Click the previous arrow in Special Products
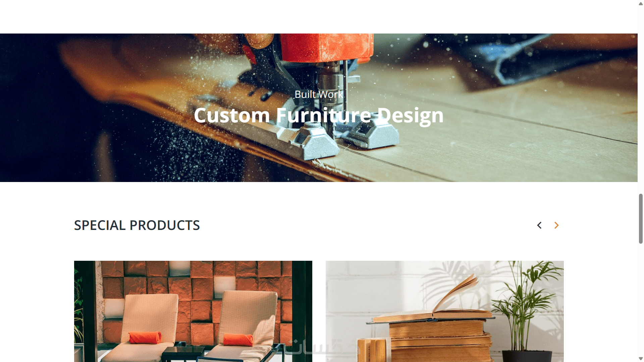644x362 pixels. coord(539,225)
